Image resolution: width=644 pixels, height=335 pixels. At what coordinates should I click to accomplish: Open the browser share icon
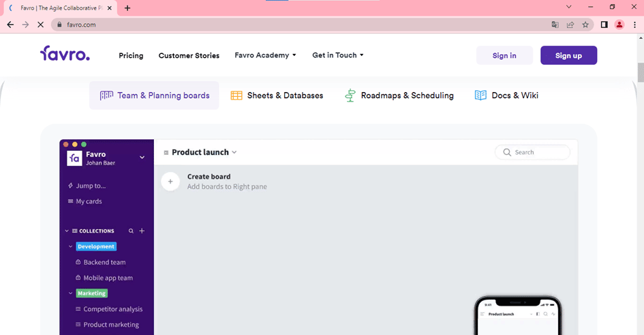(570, 25)
